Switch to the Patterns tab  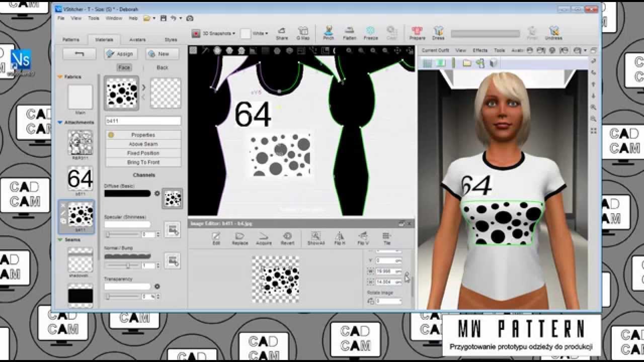(71, 40)
